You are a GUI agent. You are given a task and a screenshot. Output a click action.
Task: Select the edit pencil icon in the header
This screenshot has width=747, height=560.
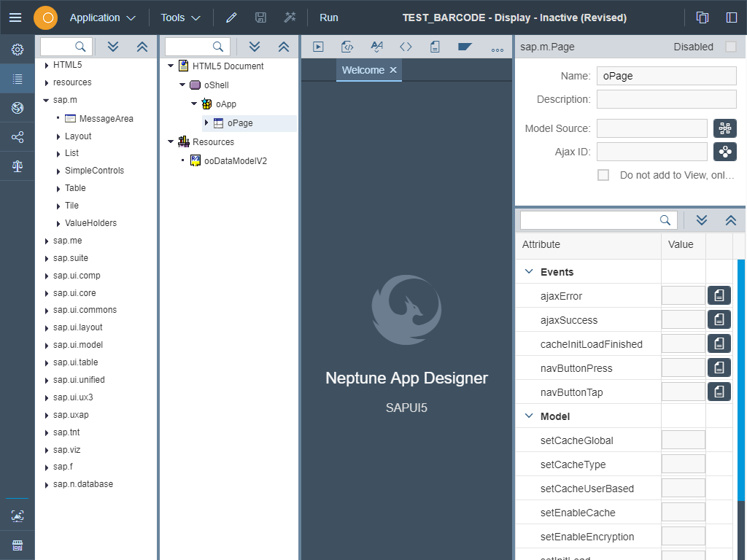pos(231,17)
